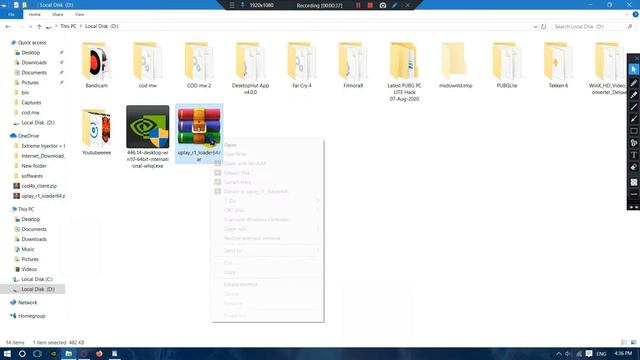This screenshot has width=640, height=360.
Task: Select the Youtubeeeee folder
Action: tap(96, 132)
